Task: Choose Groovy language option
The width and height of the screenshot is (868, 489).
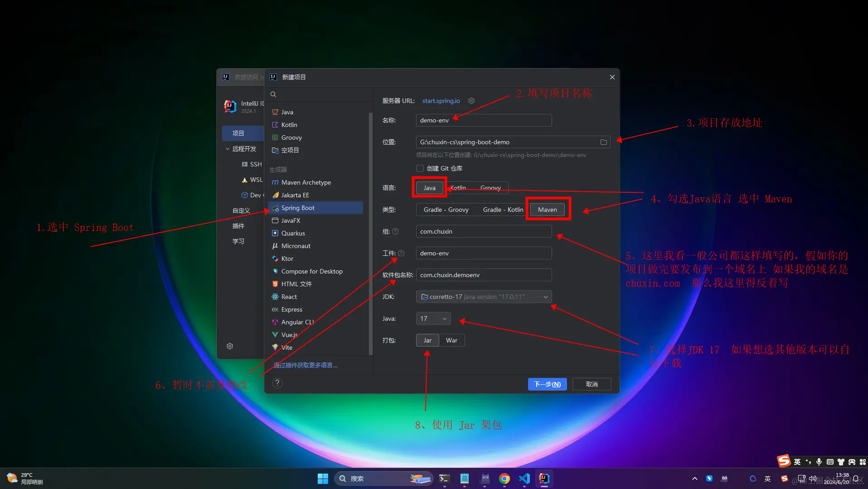Action: point(490,188)
